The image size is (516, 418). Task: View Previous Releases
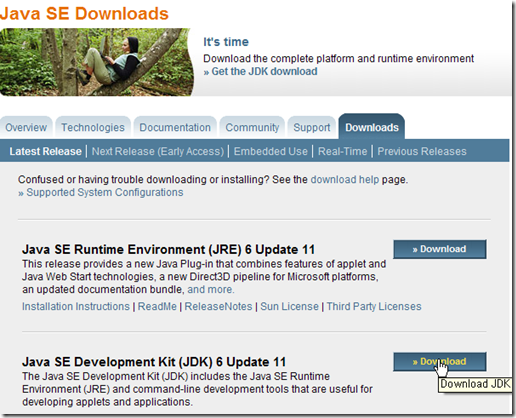422,151
